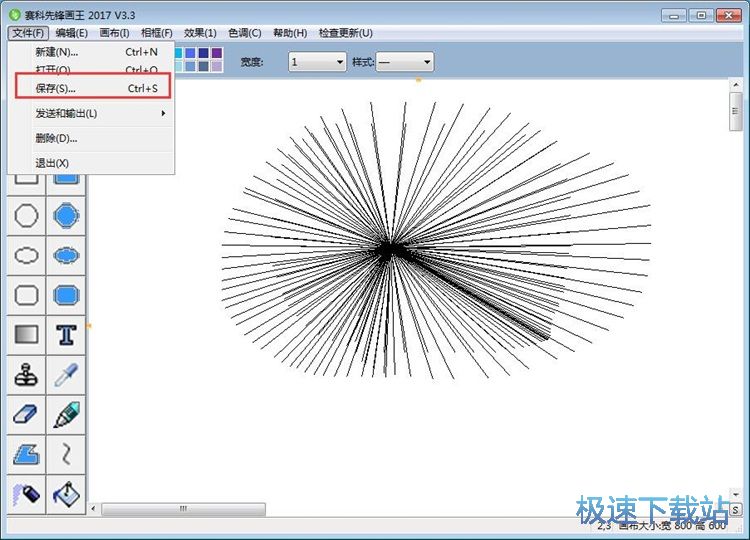Select the Paint bucket fill tool

pyautogui.click(x=67, y=493)
